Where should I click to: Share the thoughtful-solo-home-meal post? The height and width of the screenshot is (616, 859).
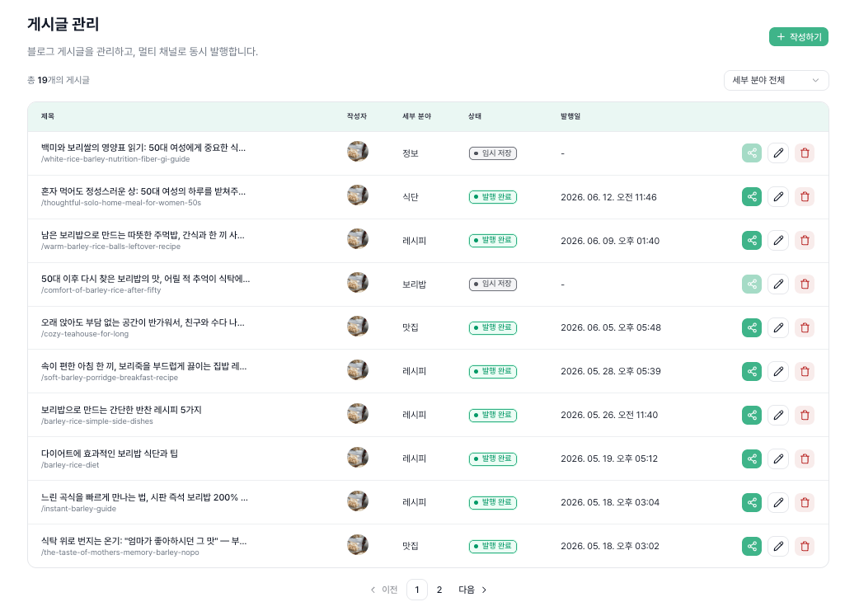(752, 197)
